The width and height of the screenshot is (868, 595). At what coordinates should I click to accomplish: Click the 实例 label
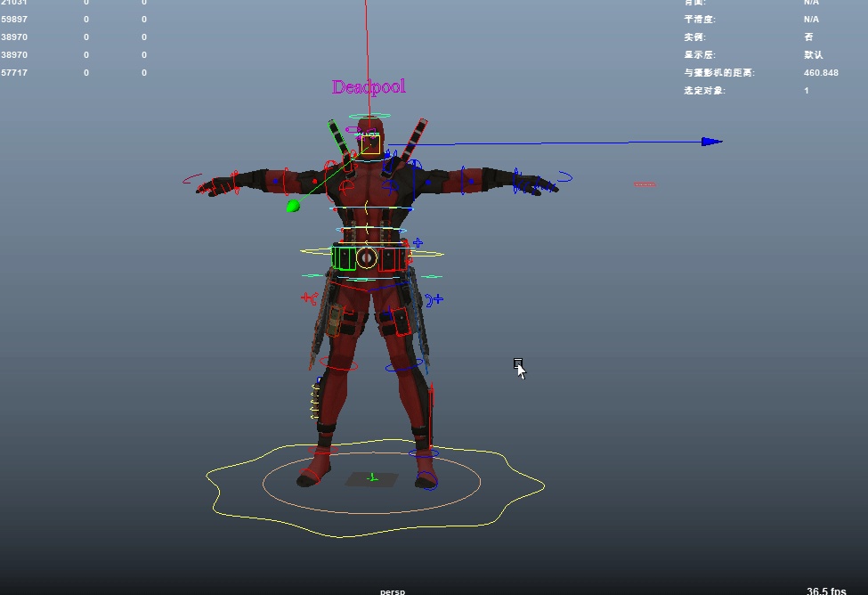(x=694, y=37)
